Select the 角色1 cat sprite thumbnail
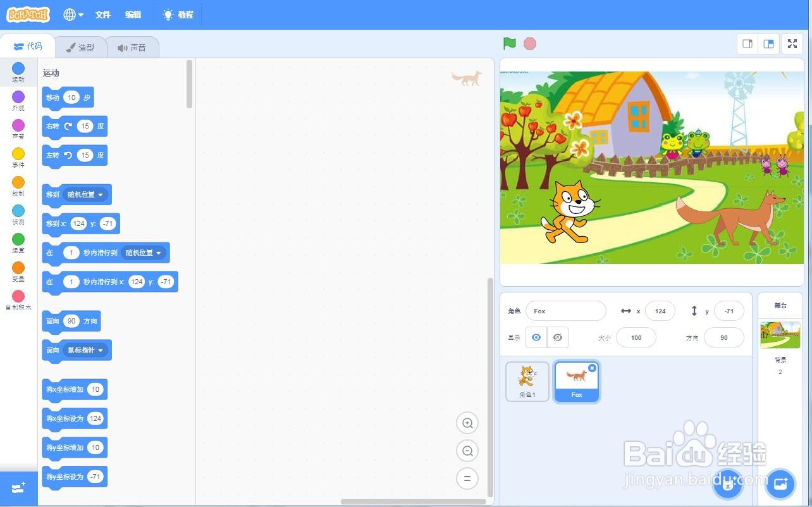 pyautogui.click(x=527, y=382)
